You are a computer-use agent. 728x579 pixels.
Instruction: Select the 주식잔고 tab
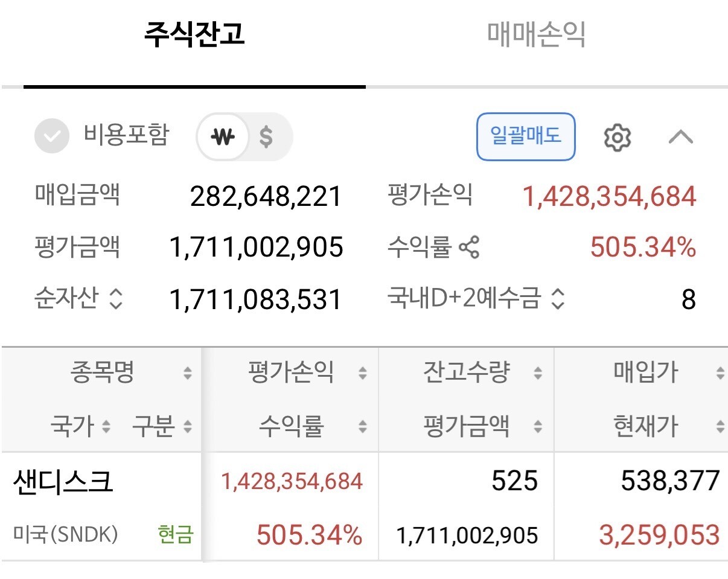point(194,34)
